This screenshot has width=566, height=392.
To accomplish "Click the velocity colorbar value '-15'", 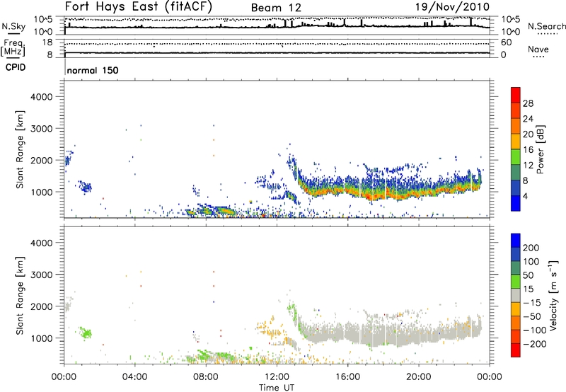I will click(x=532, y=302).
